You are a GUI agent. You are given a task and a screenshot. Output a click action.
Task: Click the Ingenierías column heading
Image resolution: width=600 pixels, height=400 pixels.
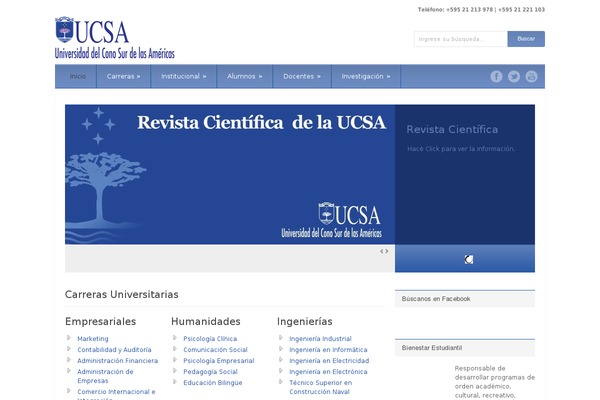pos(305,322)
